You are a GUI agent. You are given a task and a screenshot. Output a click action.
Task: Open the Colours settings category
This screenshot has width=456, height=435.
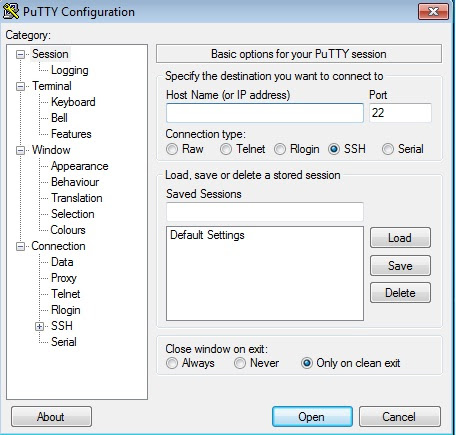click(68, 230)
